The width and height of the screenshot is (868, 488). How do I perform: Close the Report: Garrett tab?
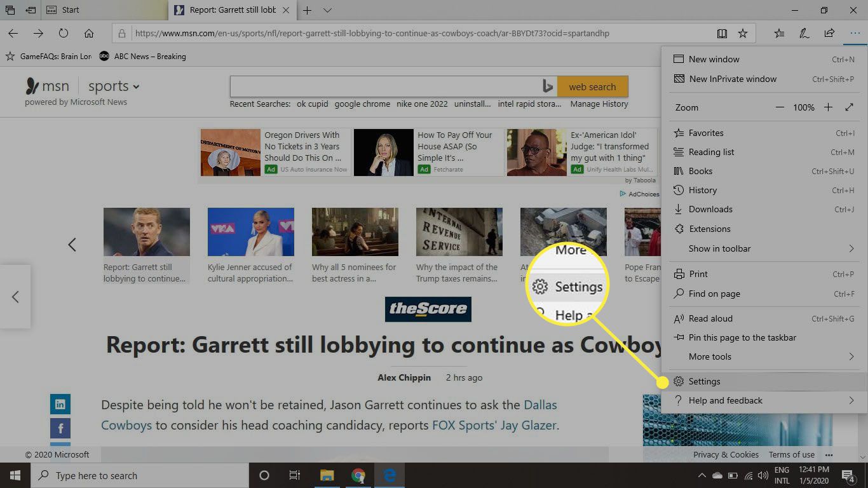(286, 10)
